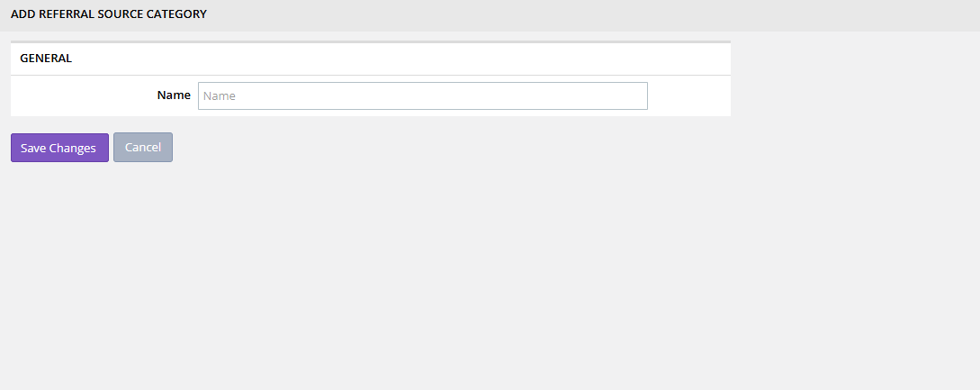The height and width of the screenshot is (390, 980).
Task: Activate the Name text input in General
Action: click(x=422, y=95)
